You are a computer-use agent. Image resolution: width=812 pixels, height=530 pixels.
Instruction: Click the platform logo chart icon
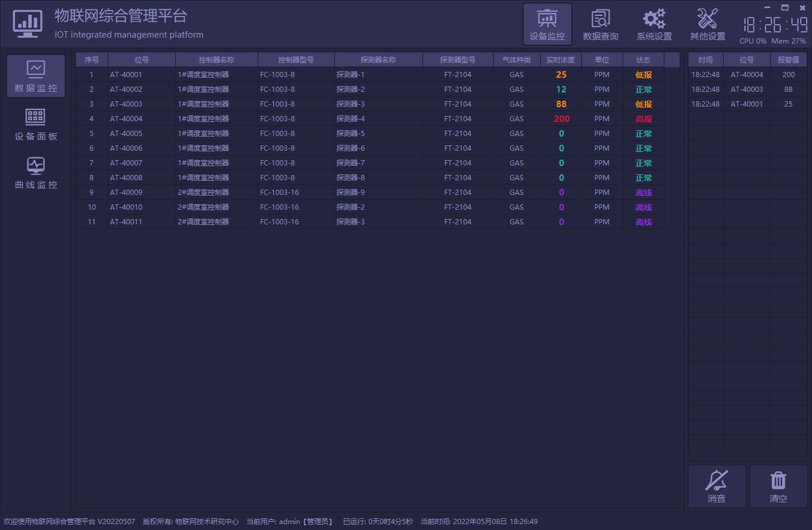27,24
